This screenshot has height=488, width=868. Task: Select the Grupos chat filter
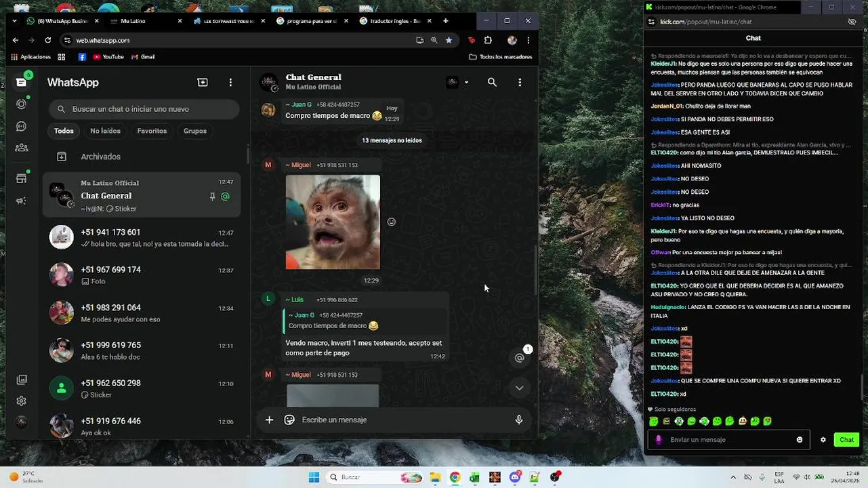pyautogui.click(x=195, y=131)
